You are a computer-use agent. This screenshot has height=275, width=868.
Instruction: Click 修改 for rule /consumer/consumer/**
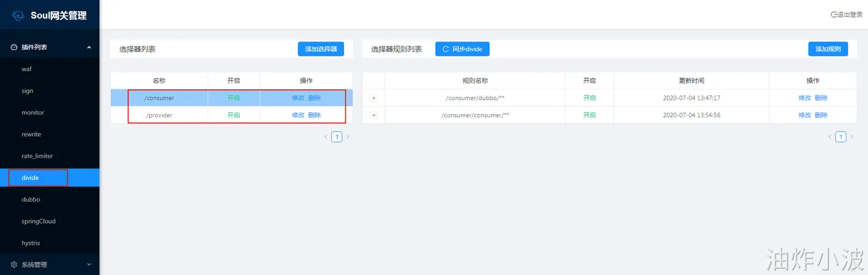805,115
